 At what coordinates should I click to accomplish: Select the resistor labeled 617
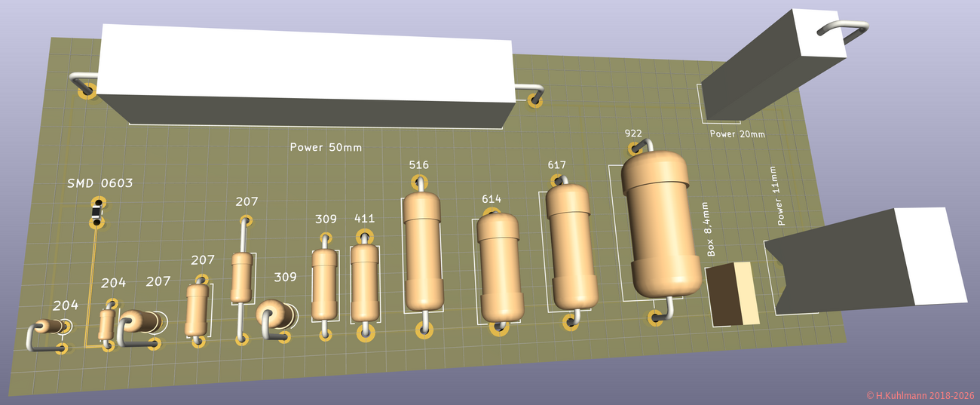click(571, 245)
